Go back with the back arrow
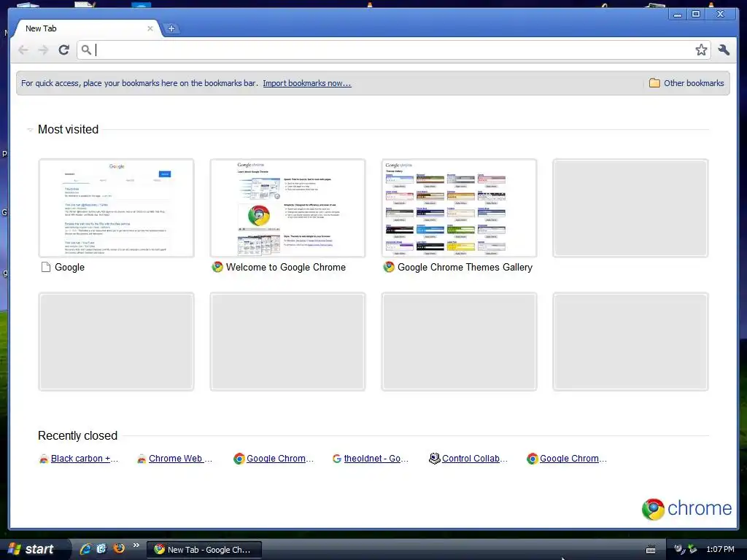 pyautogui.click(x=23, y=50)
